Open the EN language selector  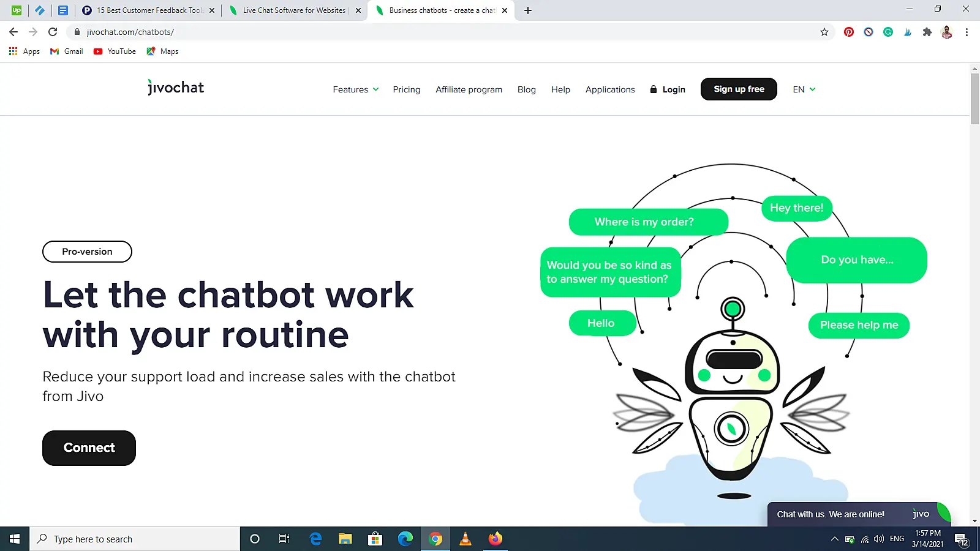[x=804, y=89]
